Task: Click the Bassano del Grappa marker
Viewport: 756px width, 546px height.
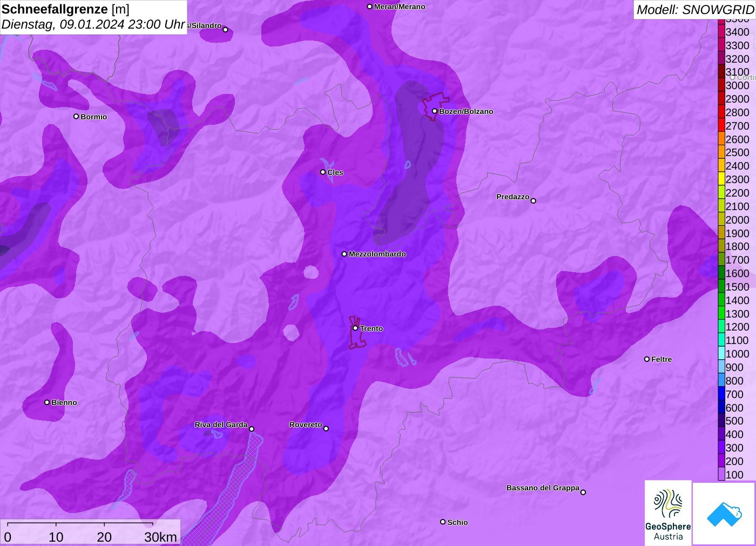Action: click(583, 492)
